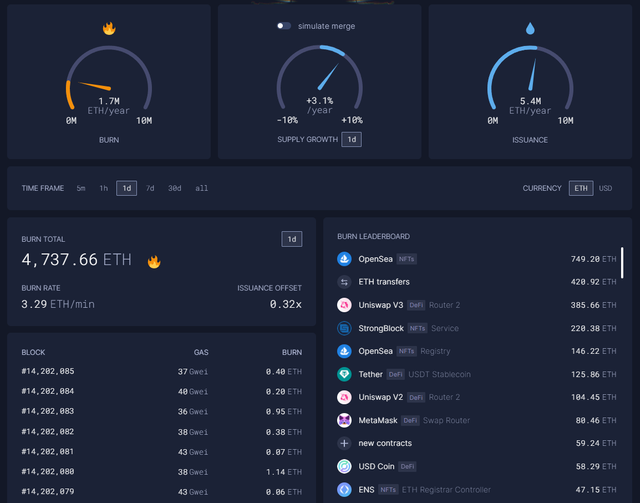
Task: Open ENS ETH Registrar Controller entry
Action: pos(476,490)
